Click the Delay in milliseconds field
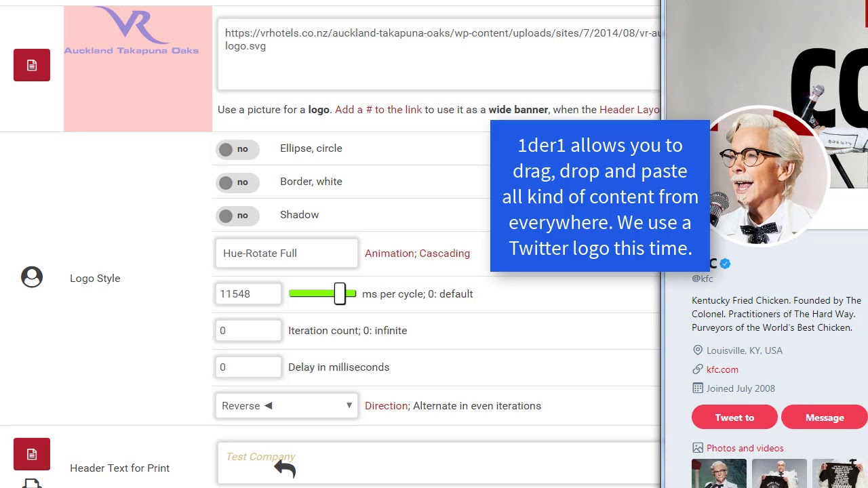The image size is (868, 488). pos(248,367)
